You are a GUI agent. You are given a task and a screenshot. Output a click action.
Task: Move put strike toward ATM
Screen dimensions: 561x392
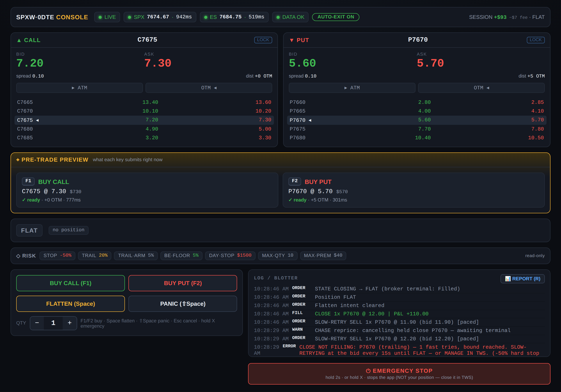tap(352, 88)
